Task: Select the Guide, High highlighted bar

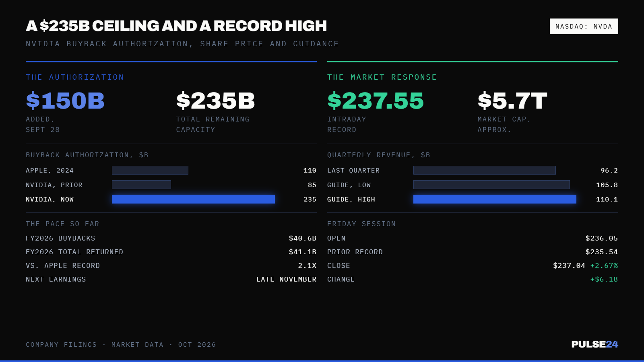Action: (x=495, y=199)
